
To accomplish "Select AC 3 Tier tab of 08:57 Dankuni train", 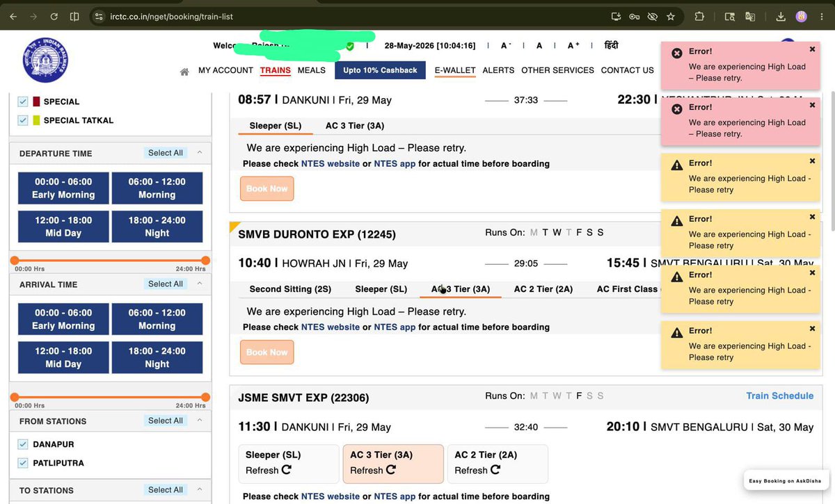I will (x=355, y=126).
